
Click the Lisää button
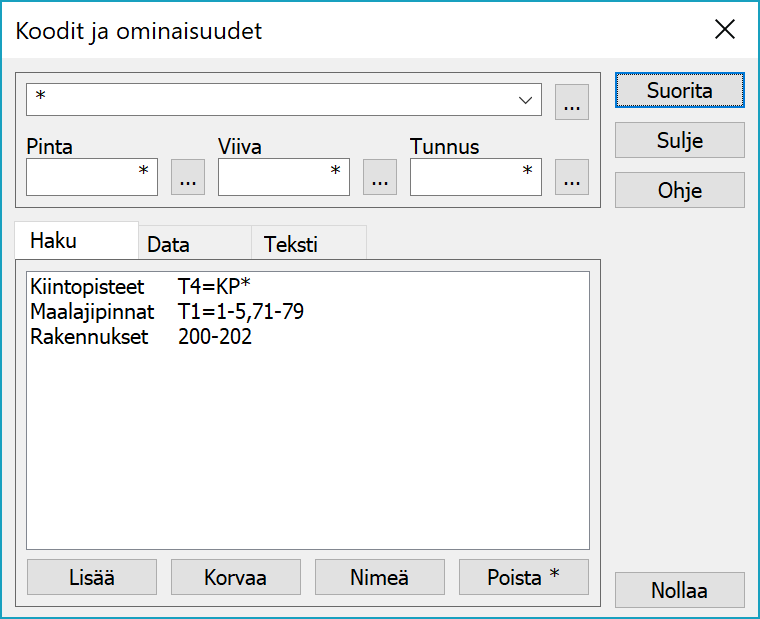tap(91, 577)
